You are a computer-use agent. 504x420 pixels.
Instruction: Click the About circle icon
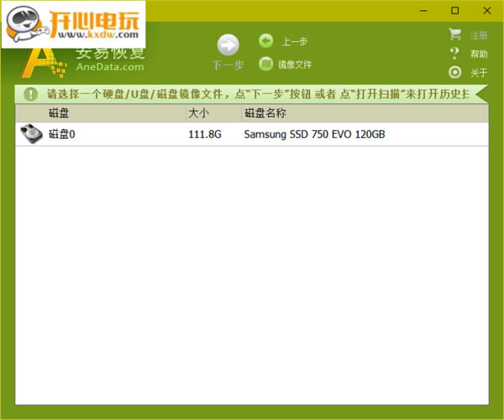click(x=454, y=72)
